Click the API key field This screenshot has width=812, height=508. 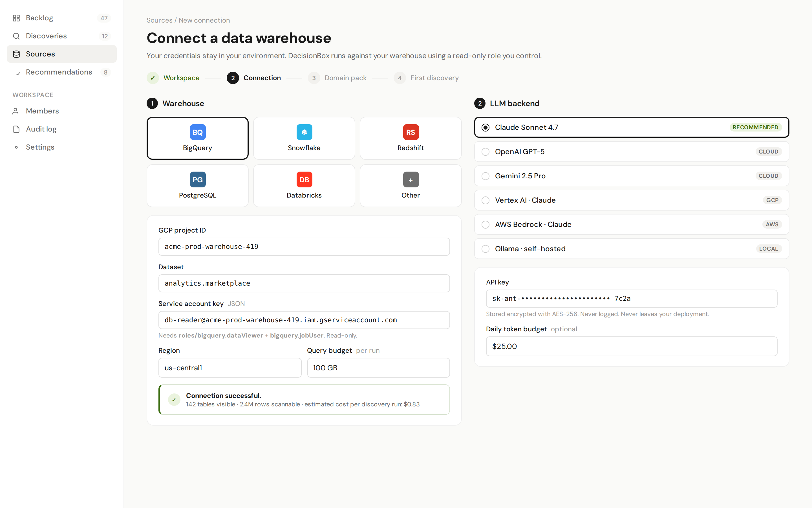(632, 299)
